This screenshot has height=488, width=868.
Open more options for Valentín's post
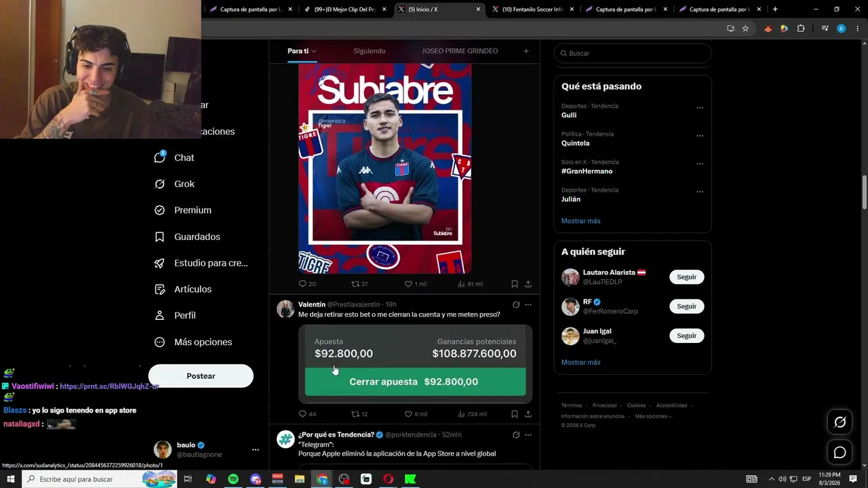[528, 305]
